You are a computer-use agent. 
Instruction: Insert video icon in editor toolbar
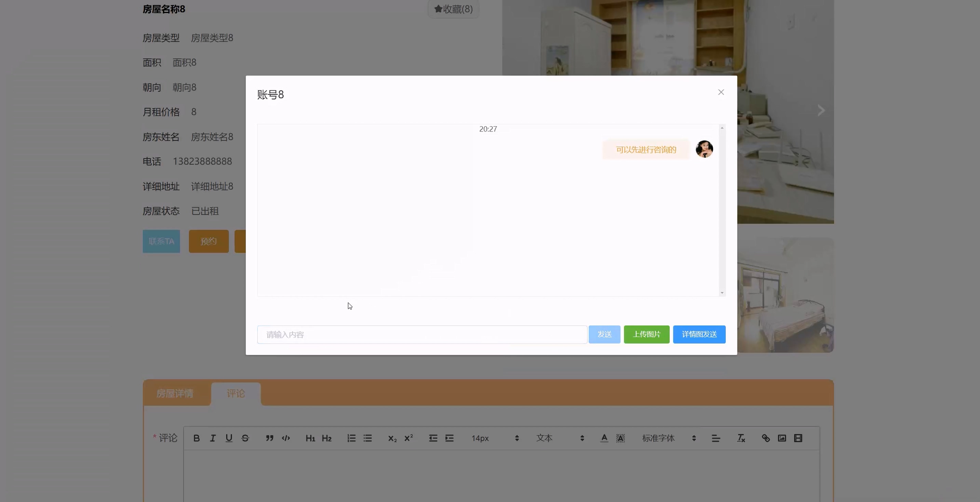coord(798,438)
